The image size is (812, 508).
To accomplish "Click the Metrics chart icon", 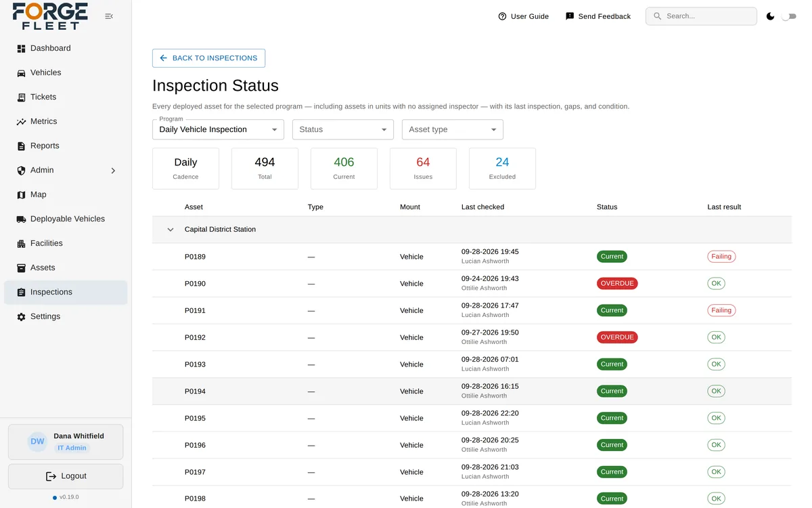I will (21, 122).
